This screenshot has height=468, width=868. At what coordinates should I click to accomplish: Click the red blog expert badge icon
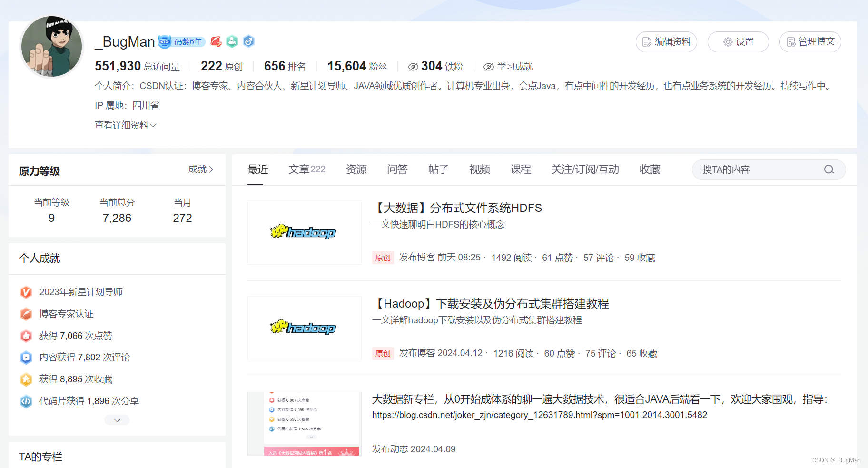pyautogui.click(x=216, y=42)
